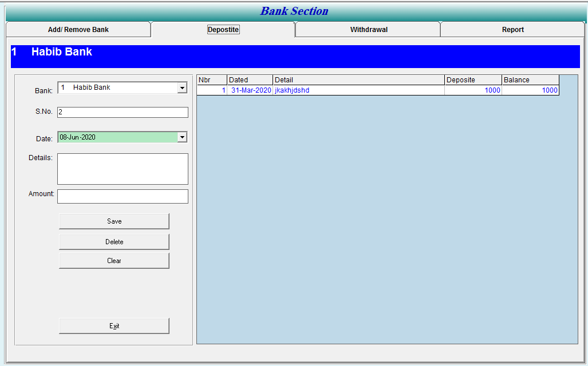The width and height of the screenshot is (588, 366).
Task: Click the Detail column header
Action: (358, 80)
